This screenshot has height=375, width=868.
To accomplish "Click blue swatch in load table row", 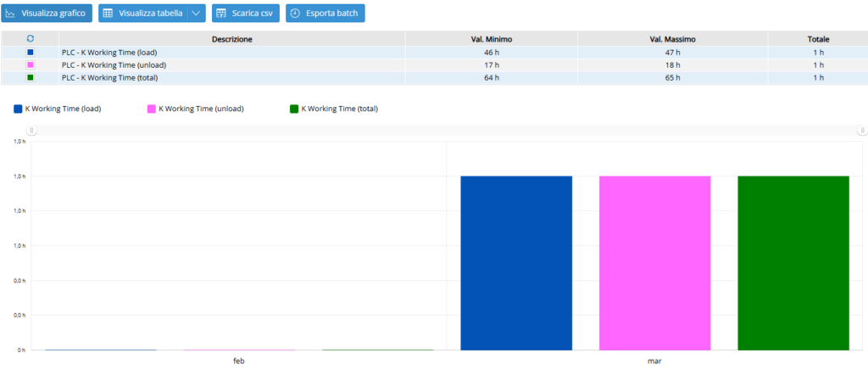I will tap(31, 52).
